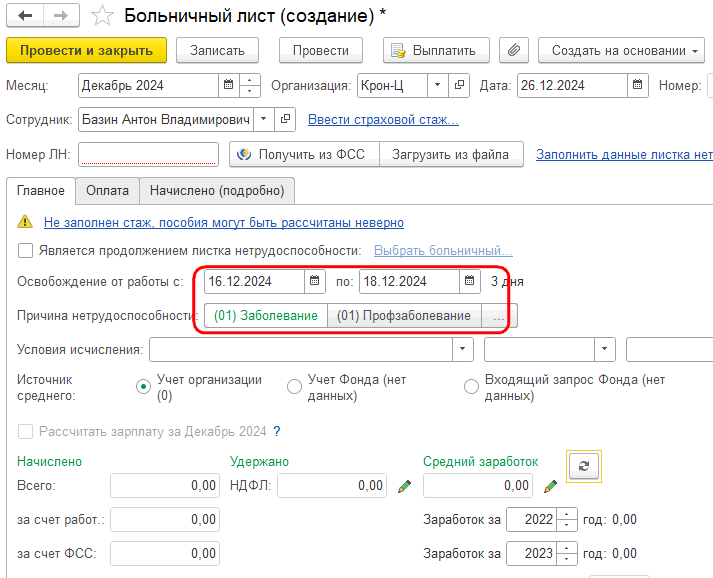Focus the Сотрудник name field

point(166,119)
